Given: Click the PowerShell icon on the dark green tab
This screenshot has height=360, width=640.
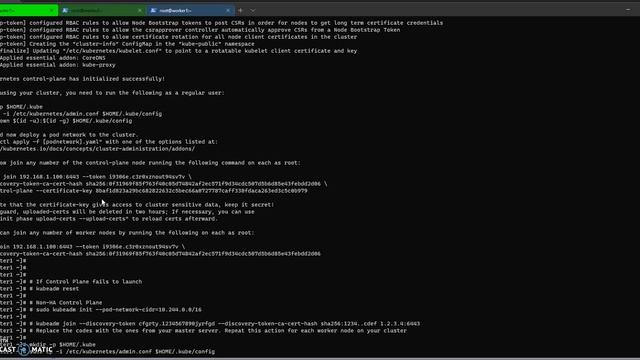Looking at the screenshot, I should point(65,10).
